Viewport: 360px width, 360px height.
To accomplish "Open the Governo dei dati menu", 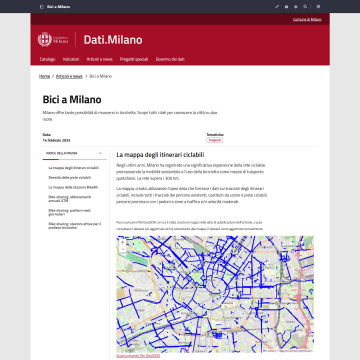I will pos(170,59).
